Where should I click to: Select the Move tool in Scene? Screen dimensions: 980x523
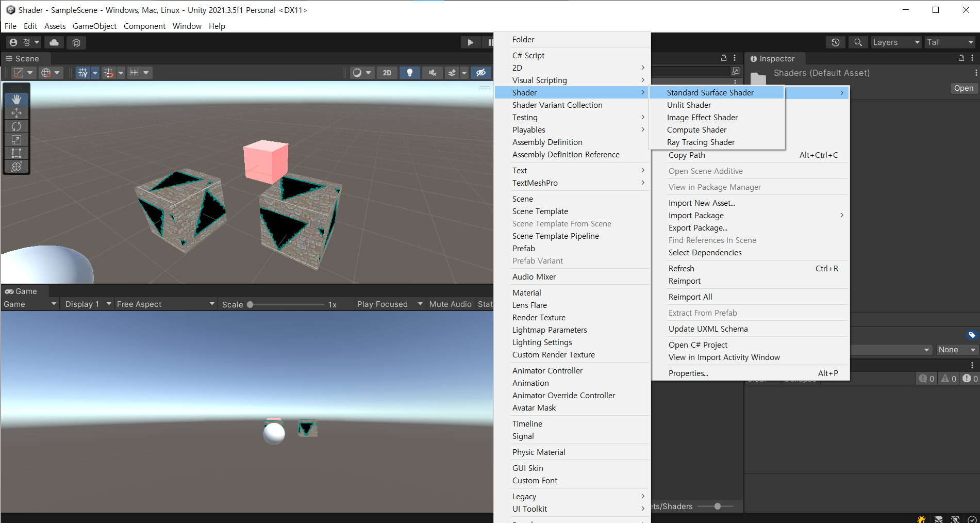tap(16, 113)
